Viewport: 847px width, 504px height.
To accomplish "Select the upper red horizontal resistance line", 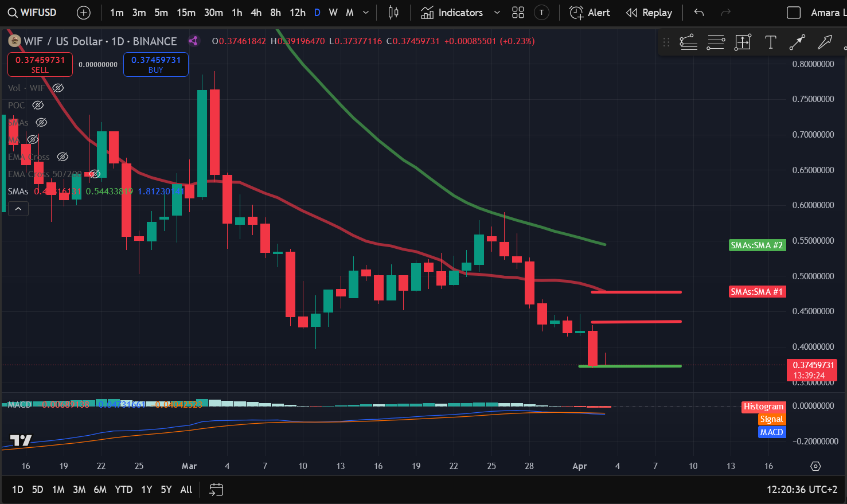I will coord(637,292).
